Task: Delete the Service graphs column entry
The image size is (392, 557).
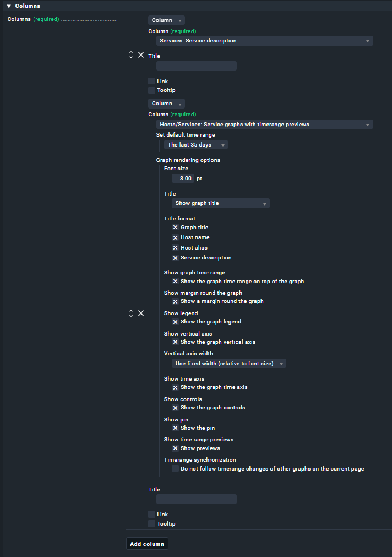Action: coord(141,313)
